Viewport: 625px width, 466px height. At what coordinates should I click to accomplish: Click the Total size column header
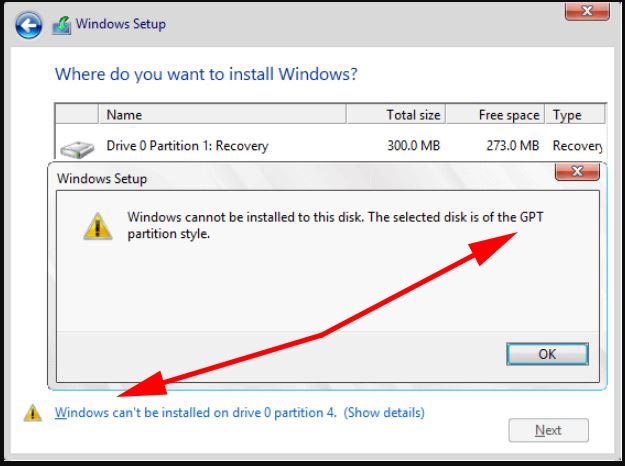pyautogui.click(x=413, y=115)
